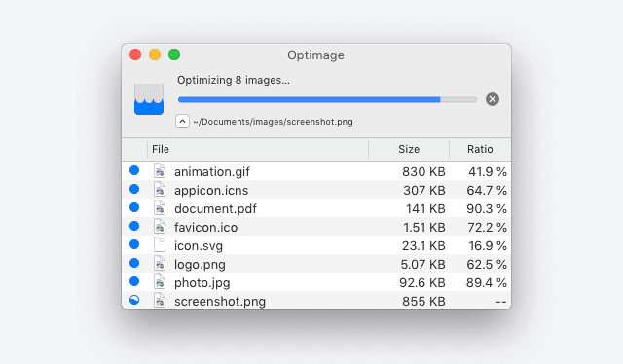623x364 pixels.
Task: Click the blank file icon of icon.svg
Action: pos(160,245)
